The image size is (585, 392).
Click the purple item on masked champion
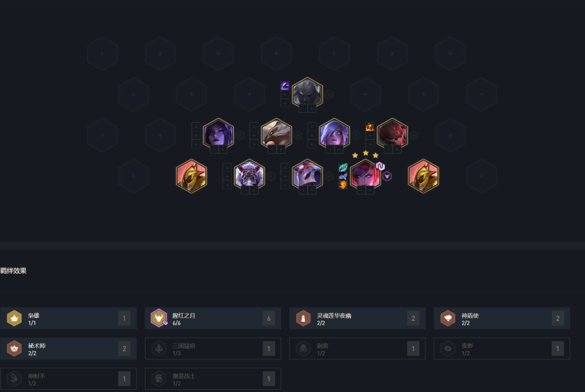pyautogui.click(x=285, y=86)
